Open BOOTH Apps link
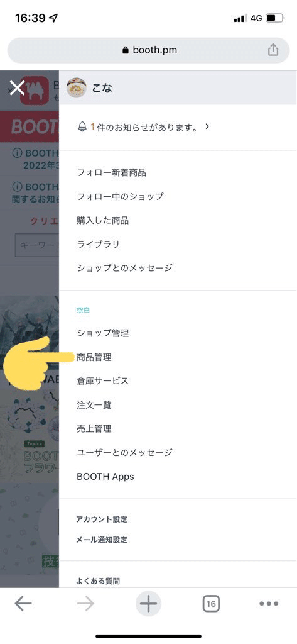The image size is (297, 644). pos(105,477)
